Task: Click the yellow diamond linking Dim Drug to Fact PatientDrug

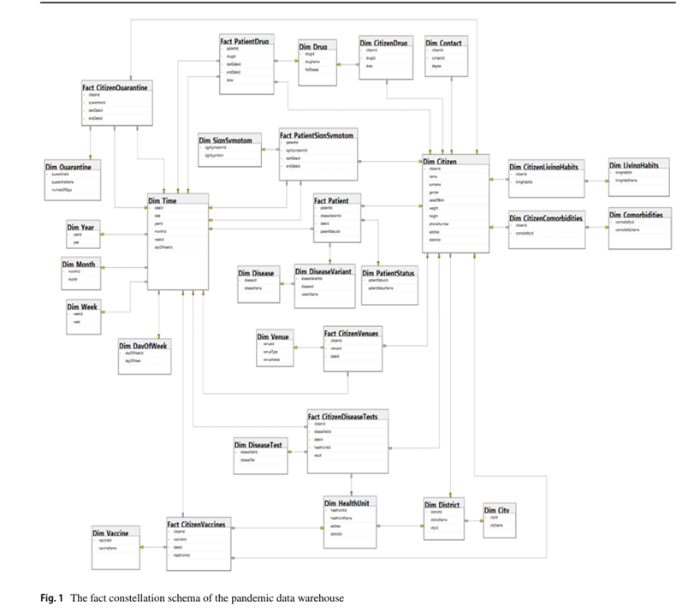Action: click(296, 61)
